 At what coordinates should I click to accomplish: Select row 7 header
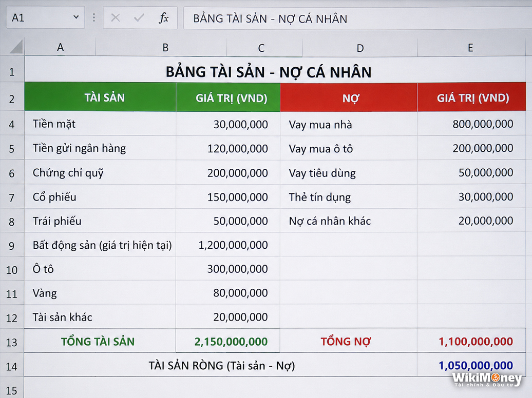[12, 197]
